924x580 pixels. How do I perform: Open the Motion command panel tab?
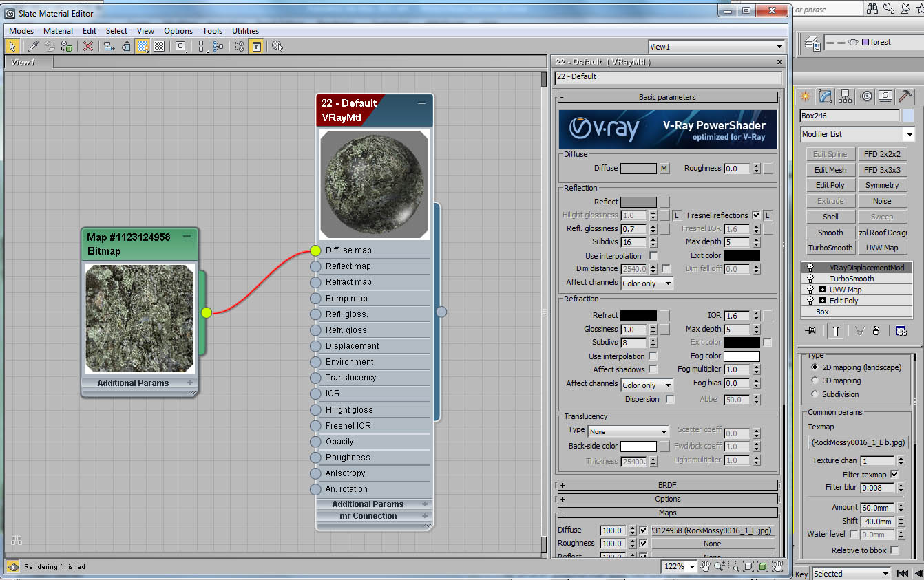867,96
